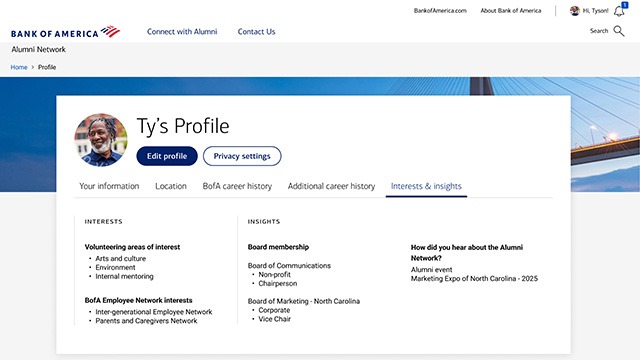Click Ty's large profile photo
The image size is (640, 360).
click(x=101, y=140)
